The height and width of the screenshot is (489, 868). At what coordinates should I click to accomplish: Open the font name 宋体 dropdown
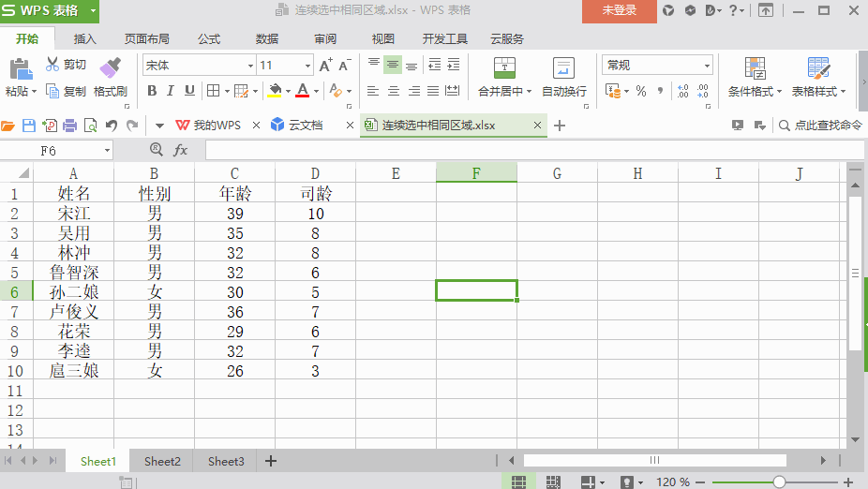250,66
